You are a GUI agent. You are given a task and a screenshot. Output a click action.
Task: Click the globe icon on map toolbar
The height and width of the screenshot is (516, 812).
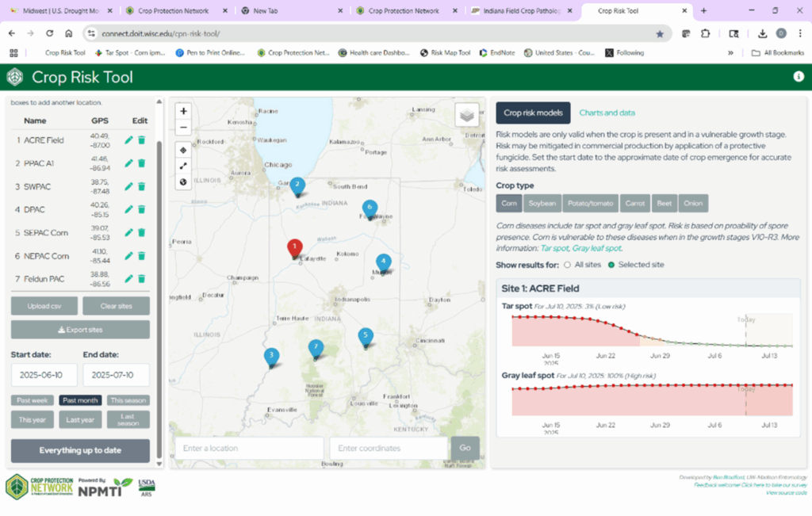183,182
